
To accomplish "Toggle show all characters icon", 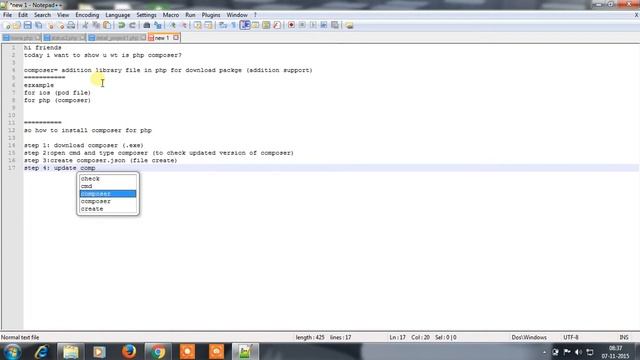I will point(234,25).
